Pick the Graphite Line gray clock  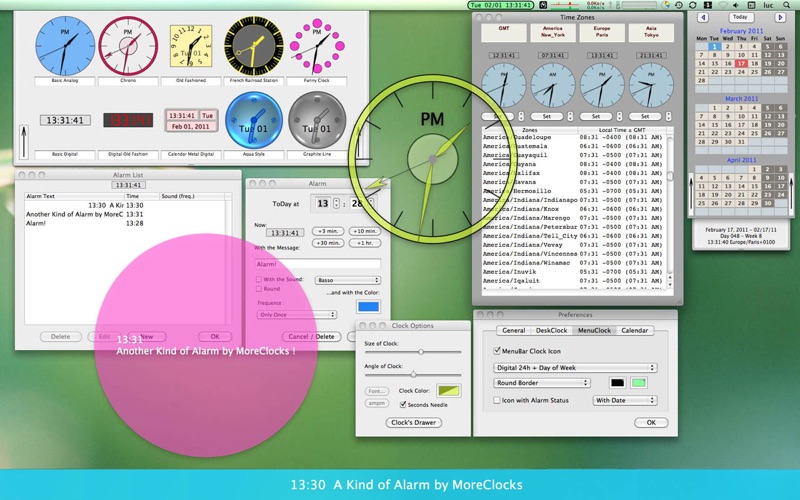coord(317,120)
